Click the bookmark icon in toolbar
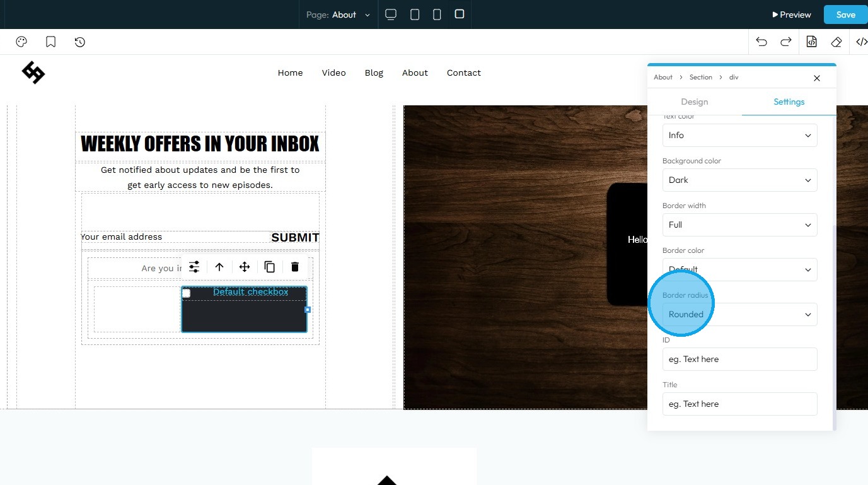 click(51, 42)
